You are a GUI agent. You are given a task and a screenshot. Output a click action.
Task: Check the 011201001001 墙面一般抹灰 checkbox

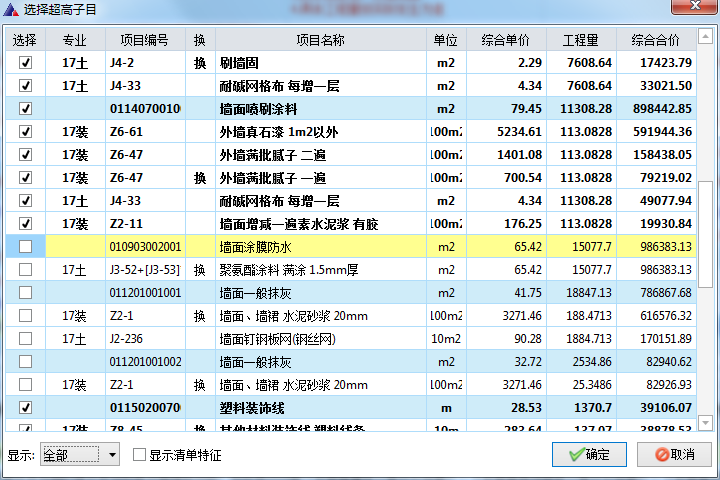click(25, 293)
